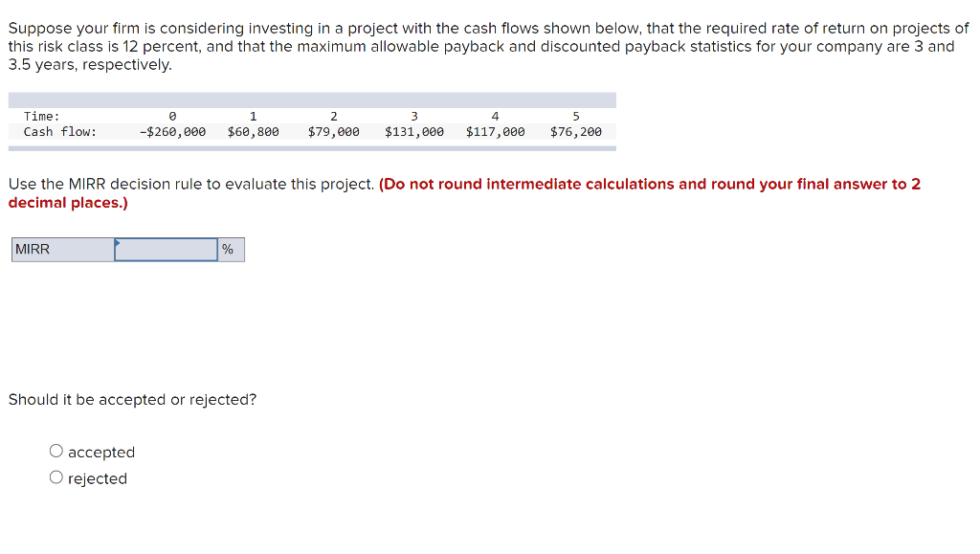Screen dimensions: 980x554
Task: Click inside the MIRR answer input field
Action: pyautogui.click(x=165, y=249)
